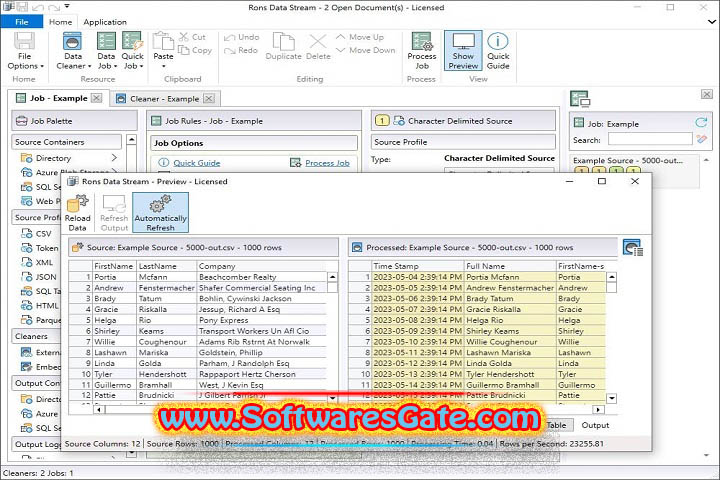
Task: Run the Process Job ribbon button
Action: click(x=422, y=51)
